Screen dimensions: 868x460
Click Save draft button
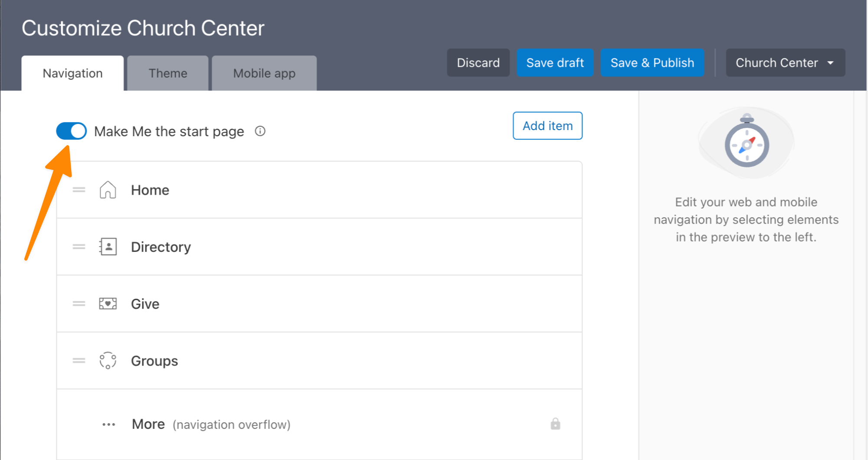click(555, 63)
